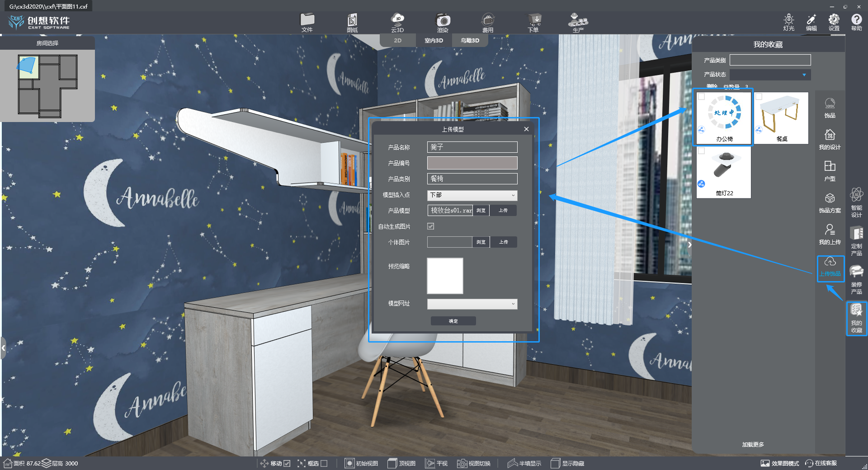868x470 pixels.
Task: Click the 房间选择 floor plan map
Action: pos(47,85)
